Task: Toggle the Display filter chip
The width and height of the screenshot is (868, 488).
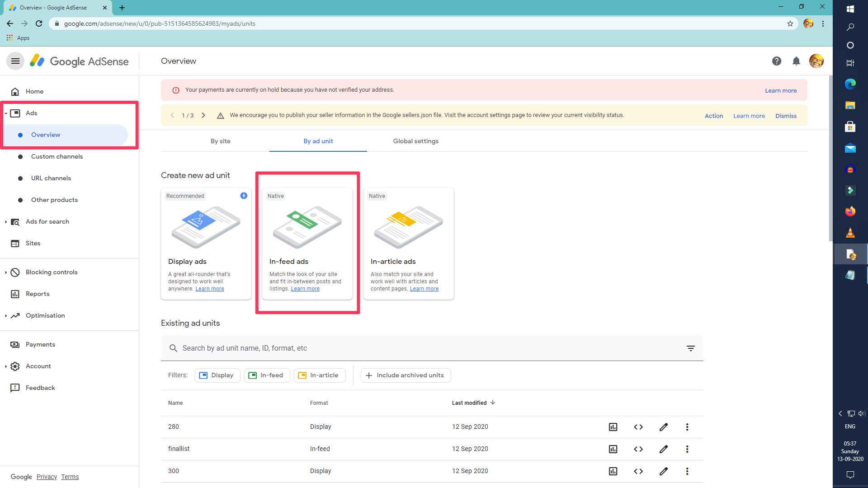Action: point(217,375)
